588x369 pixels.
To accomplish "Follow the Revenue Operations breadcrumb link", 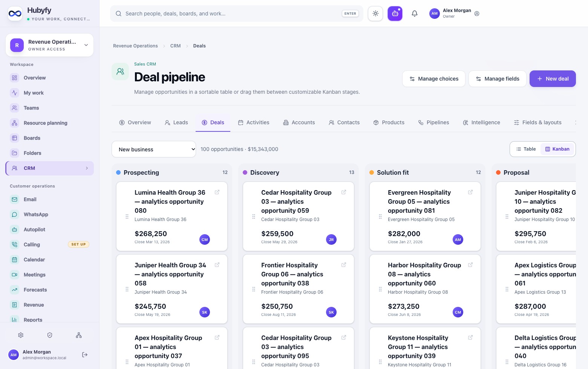I will click(135, 46).
